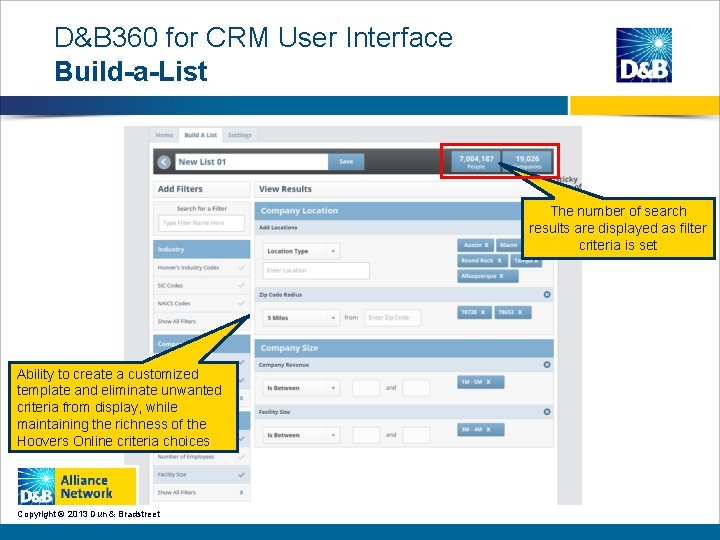Remove the Albuquerque location tag
Viewport: 720px width, 540px height.
pos(501,276)
